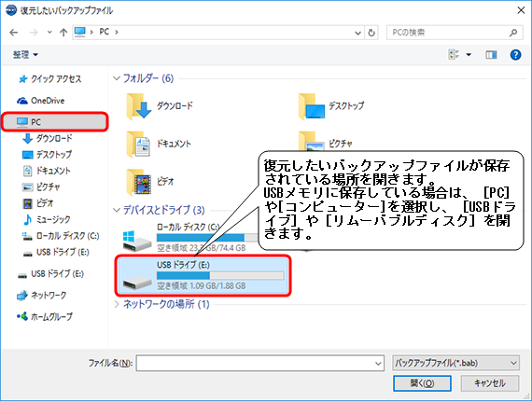532x401 pixels.
Task: Open the help question mark icon
Action: pos(515,55)
